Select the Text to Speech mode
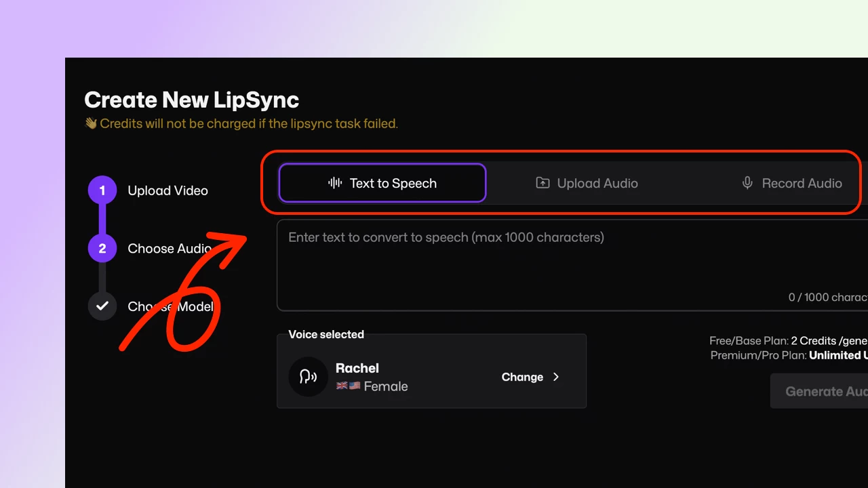This screenshot has height=488, width=868. point(382,182)
